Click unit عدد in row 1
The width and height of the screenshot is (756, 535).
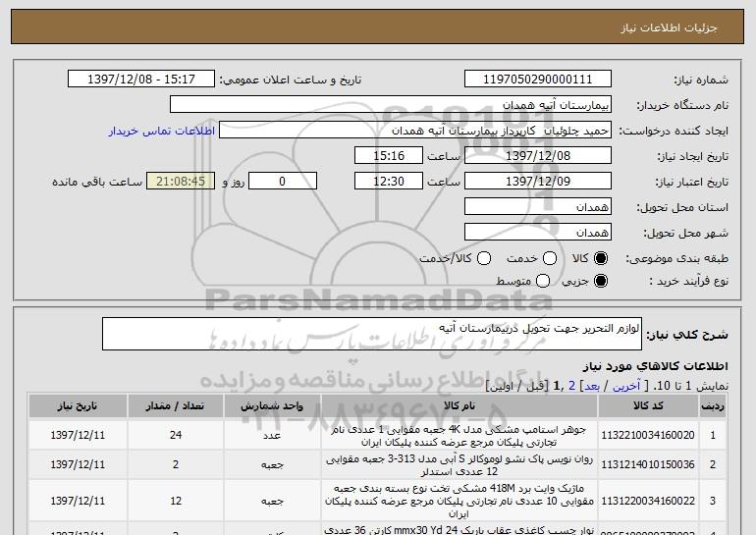pyautogui.click(x=272, y=435)
